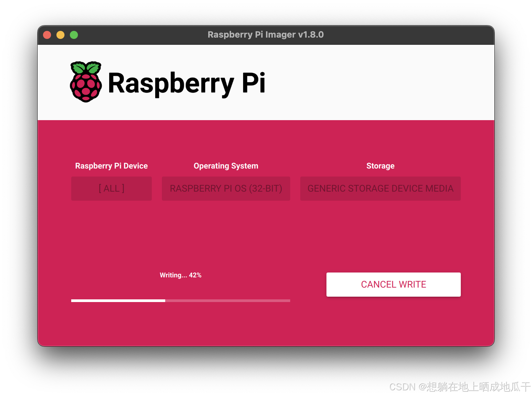Viewport: 532px width, 396px height.
Task: Click the write progress bar
Action: pos(181,301)
